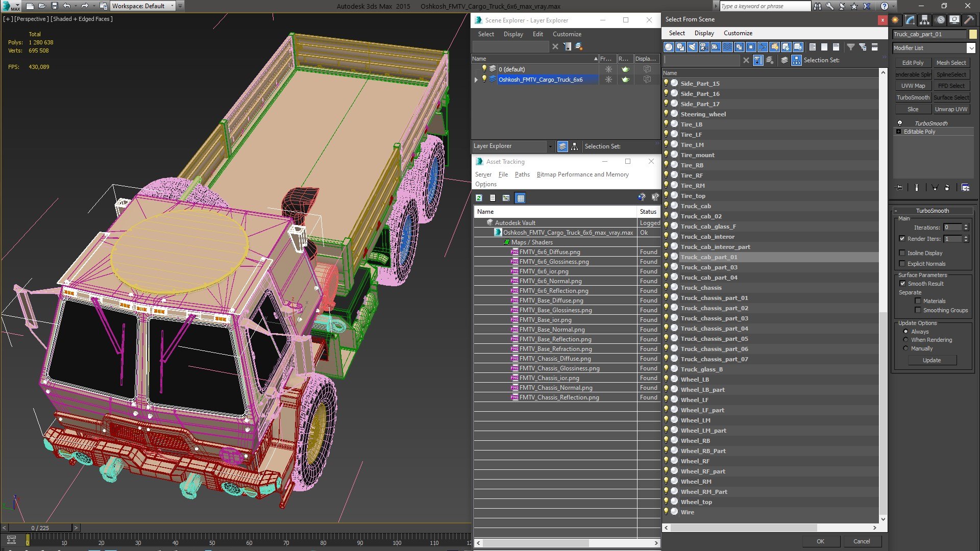Viewport: 980px width, 551px height.
Task: Enable Explicit Normals checkbox
Action: (902, 264)
